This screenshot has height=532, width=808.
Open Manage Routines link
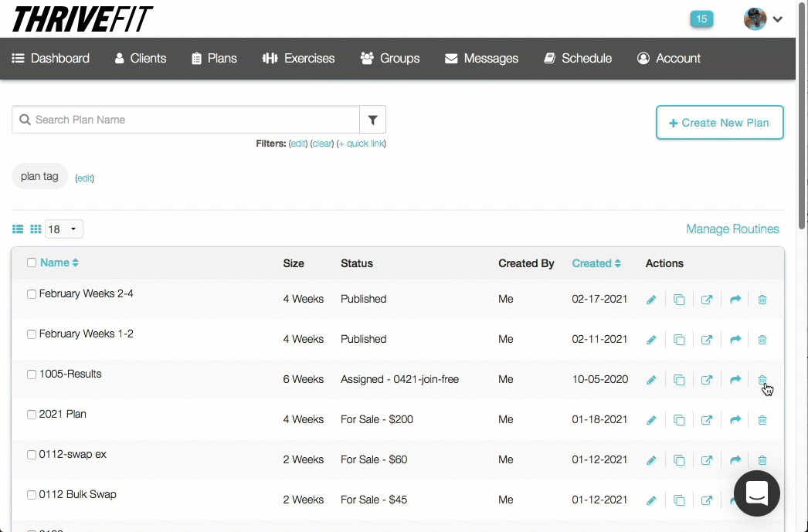[x=732, y=229]
